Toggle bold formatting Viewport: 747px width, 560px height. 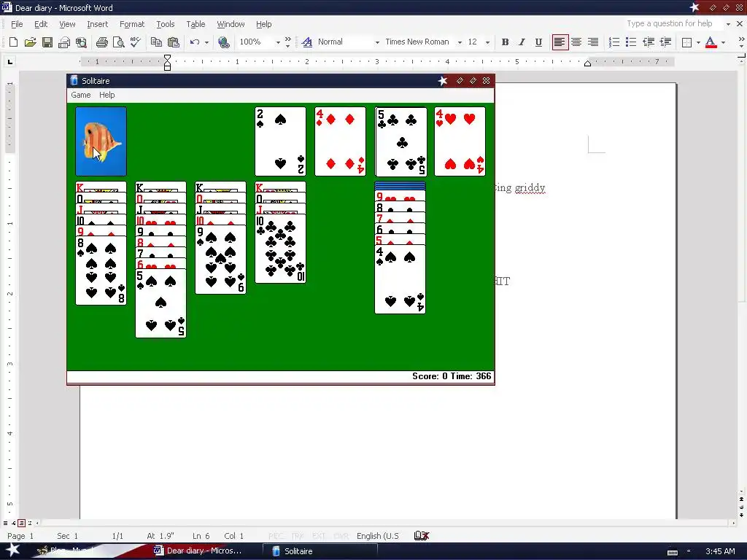tap(505, 42)
